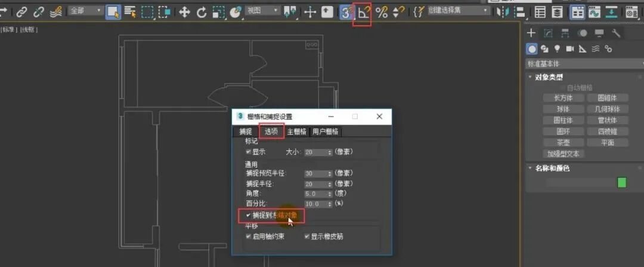Click Select and Manipulate crosshair icon
The height and width of the screenshot is (267, 644).
click(310, 13)
